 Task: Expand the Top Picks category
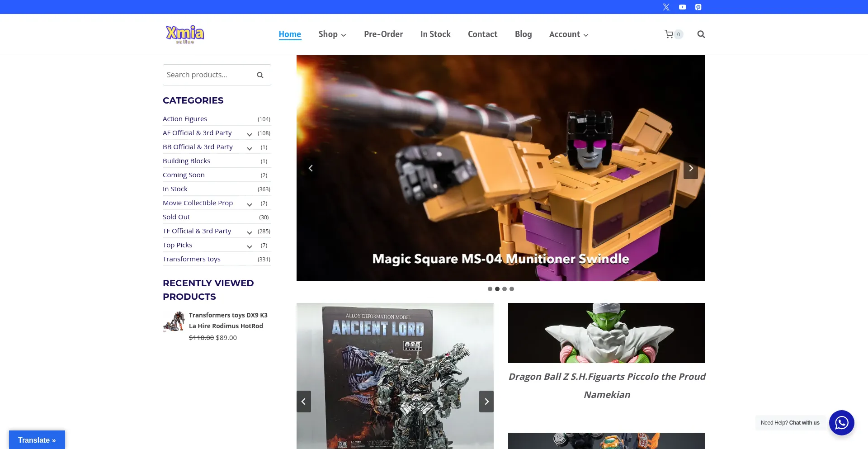click(x=249, y=246)
